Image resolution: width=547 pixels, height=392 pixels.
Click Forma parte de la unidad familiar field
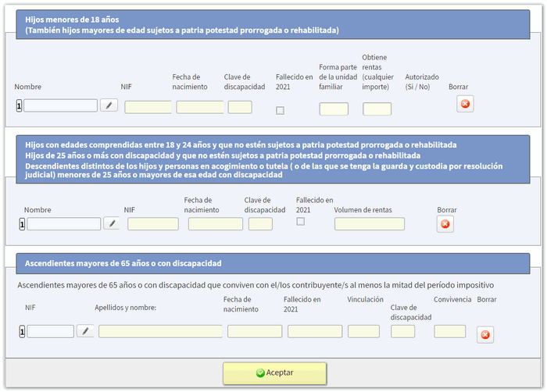point(334,109)
